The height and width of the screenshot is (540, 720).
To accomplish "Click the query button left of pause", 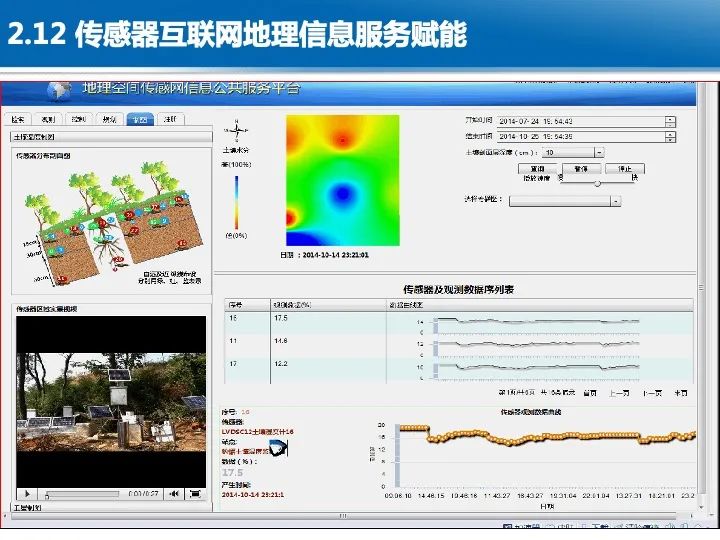I will coord(537,169).
